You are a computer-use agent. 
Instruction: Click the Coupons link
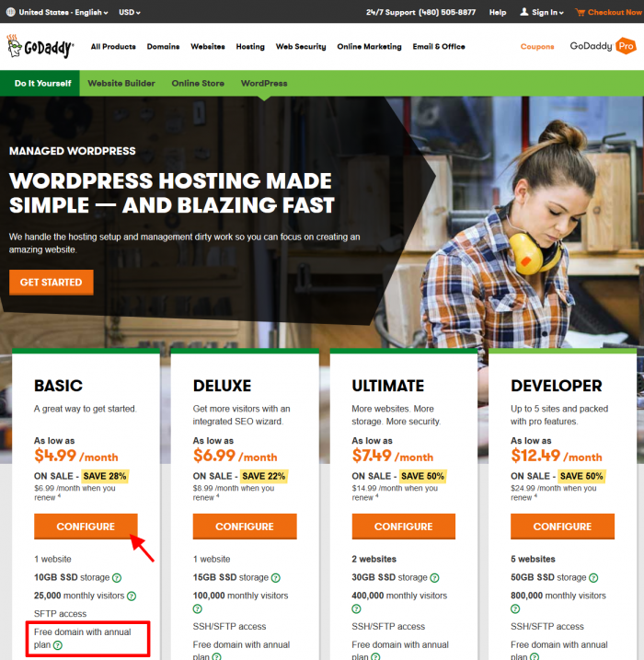pyautogui.click(x=537, y=47)
